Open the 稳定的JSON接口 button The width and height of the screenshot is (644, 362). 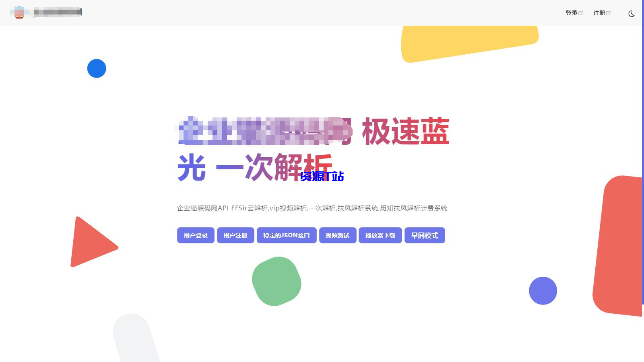pyautogui.click(x=287, y=235)
